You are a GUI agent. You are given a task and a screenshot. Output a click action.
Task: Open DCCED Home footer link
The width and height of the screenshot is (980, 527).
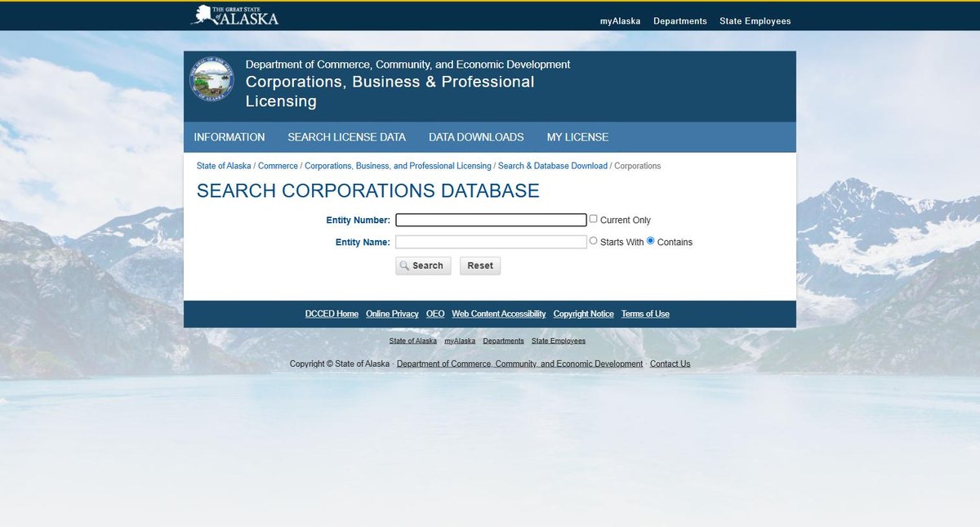pos(332,314)
